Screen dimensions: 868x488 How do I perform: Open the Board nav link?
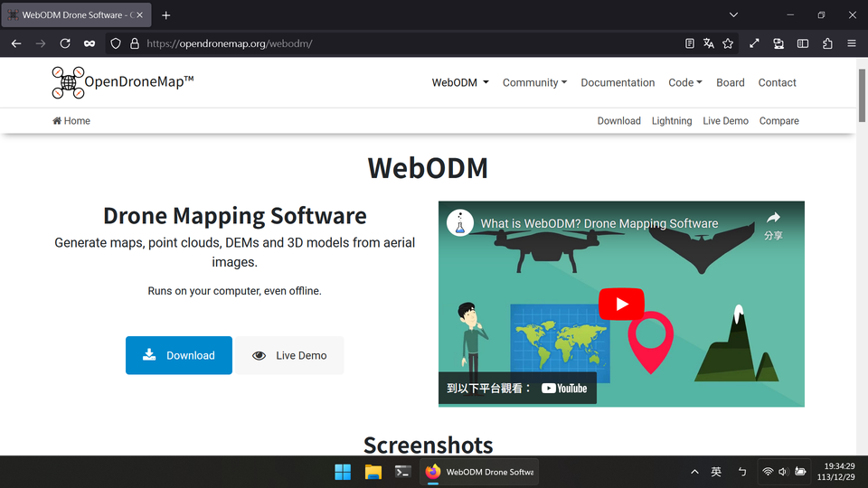731,82
